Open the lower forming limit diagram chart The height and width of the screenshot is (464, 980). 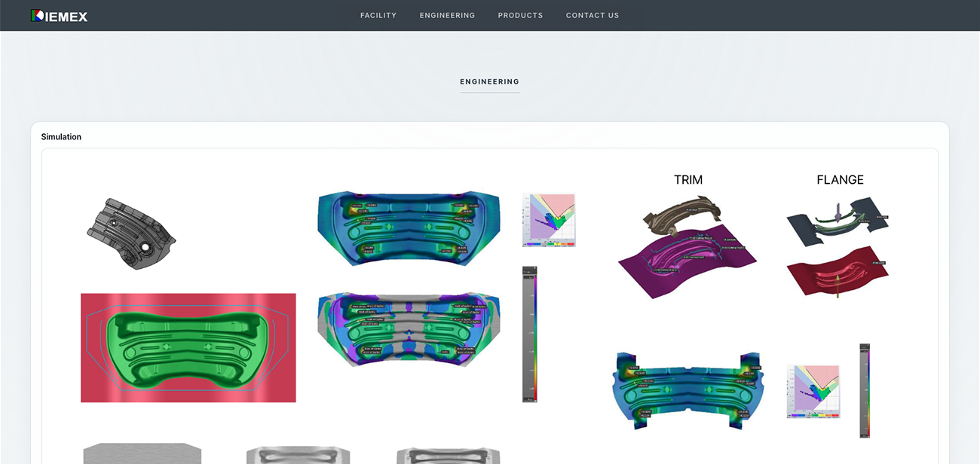(813, 392)
